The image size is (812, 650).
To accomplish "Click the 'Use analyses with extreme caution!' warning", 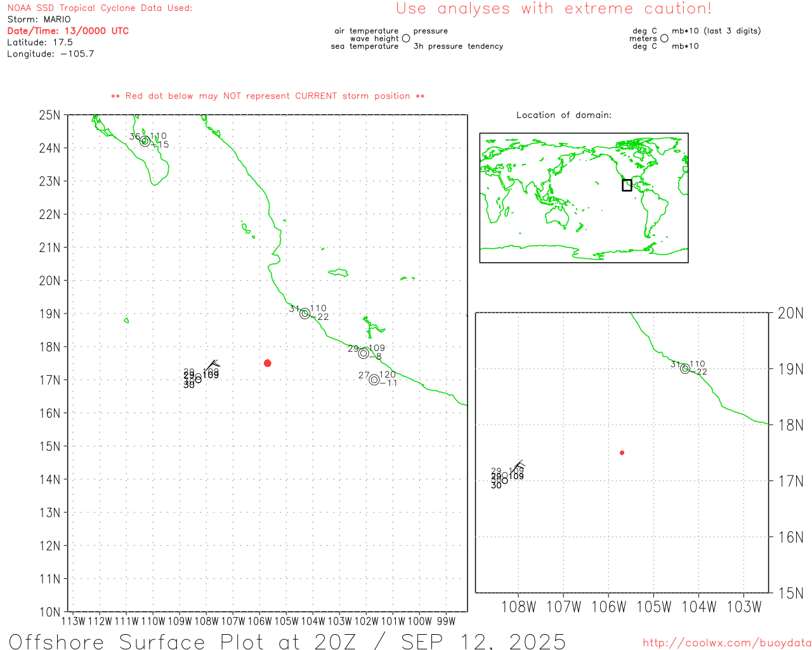I will [554, 8].
